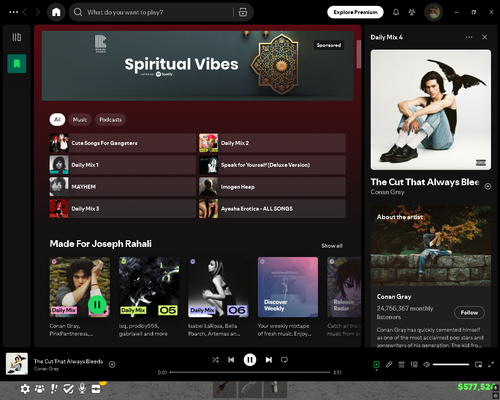
Task: Open the MAYHEM album shortcut
Action: point(123,187)
